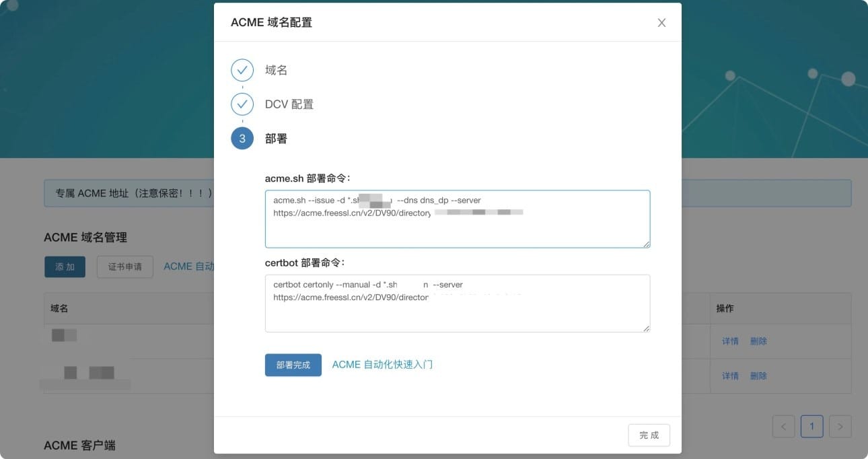Go to previous page in pagination
This screenshot has height=459, width=868.
coord(784,426)
